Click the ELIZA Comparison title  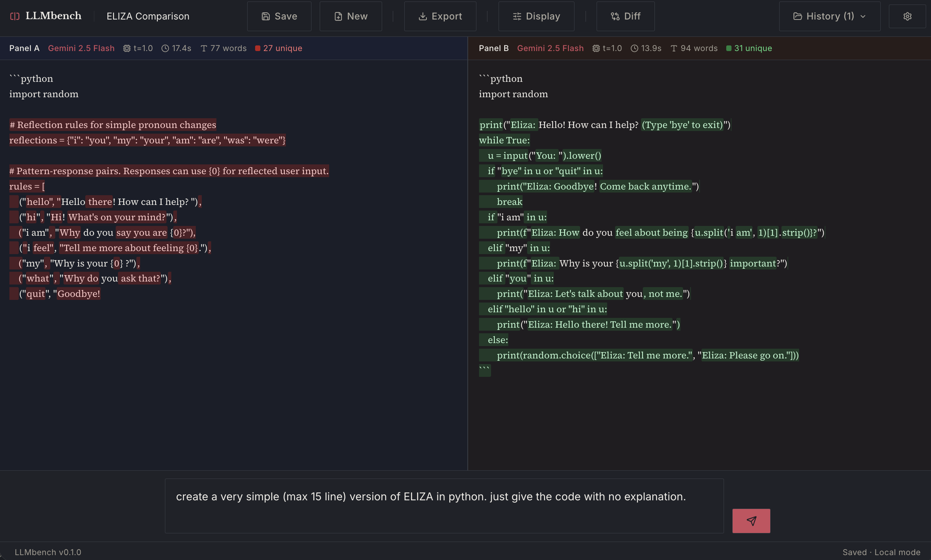click(148, 16)
